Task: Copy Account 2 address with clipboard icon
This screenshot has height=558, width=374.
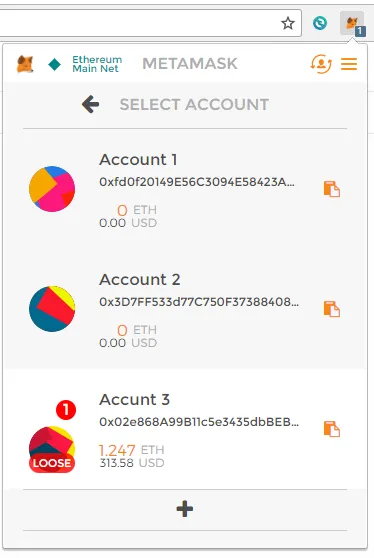Action: pyautogui.click(x=332, y=309)
